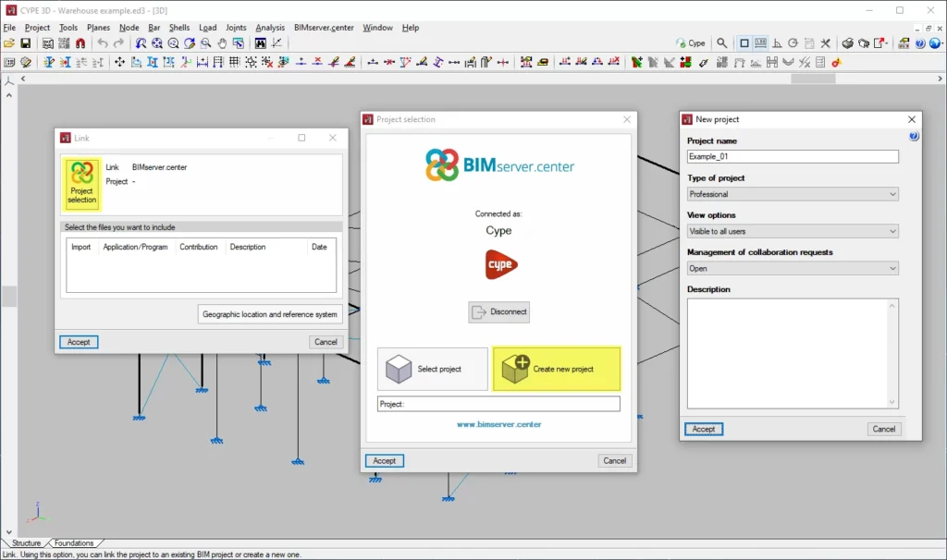Image resolution: width=947 pixels, height=560 pixels.
Task: Click the help icon in New project dialog
Action: point(914,137)
